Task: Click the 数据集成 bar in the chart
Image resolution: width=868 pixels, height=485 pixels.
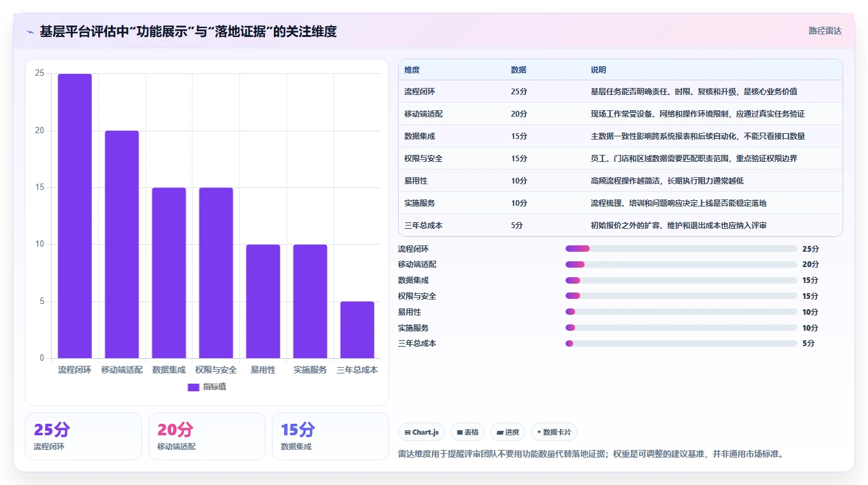Action: (169, 273)
